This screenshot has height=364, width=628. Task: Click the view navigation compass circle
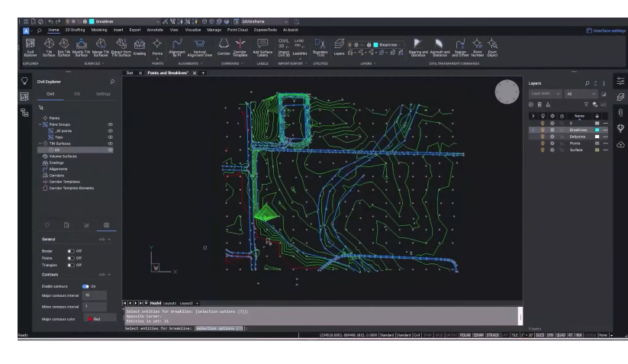point(507,92)
